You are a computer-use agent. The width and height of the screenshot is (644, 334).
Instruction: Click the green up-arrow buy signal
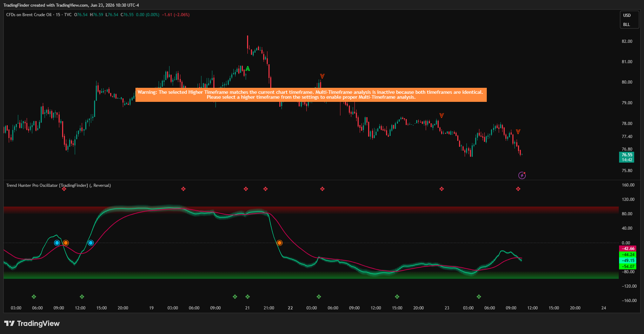point(248,69)
